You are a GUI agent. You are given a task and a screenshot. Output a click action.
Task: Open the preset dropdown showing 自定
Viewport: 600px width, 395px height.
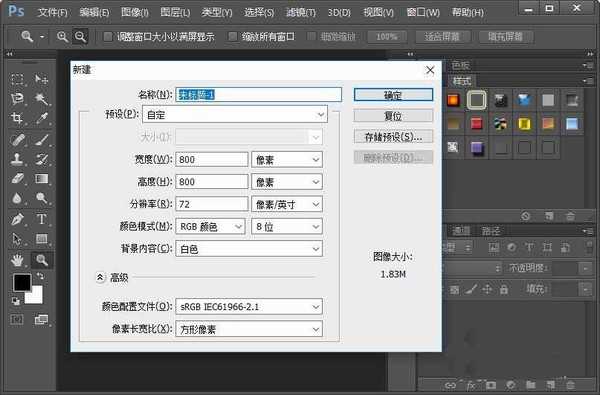pos(235,114)
